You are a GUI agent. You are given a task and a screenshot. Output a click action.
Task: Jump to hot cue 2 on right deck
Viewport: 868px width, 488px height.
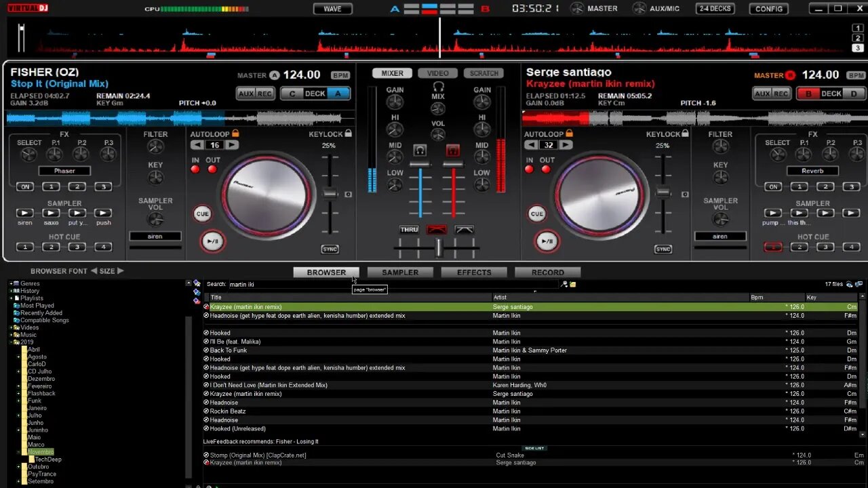click(799, 247)
